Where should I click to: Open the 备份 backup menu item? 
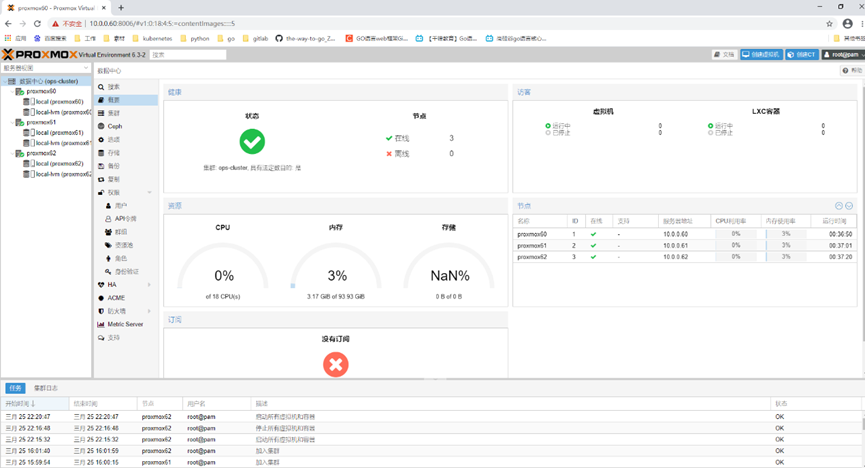coord(126,166)
